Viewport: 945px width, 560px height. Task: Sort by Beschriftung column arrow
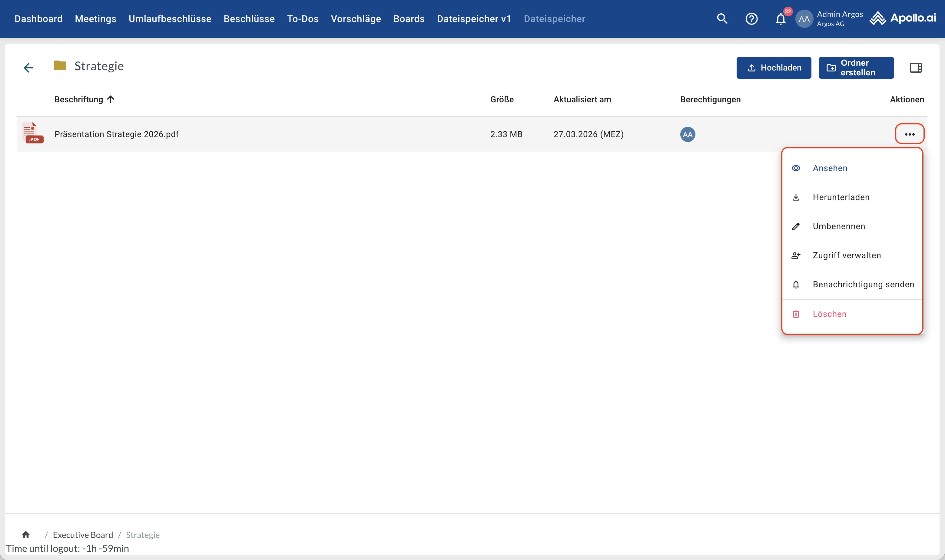tap(111, 99)
